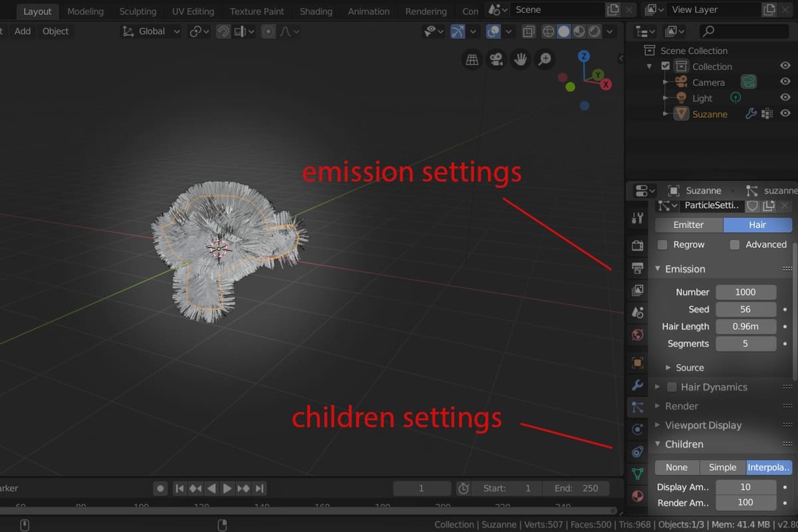This screenshot has width=798, height=532.
Task: Uncheck the Collection exclude checkbox
Action: tap(666, 66)
